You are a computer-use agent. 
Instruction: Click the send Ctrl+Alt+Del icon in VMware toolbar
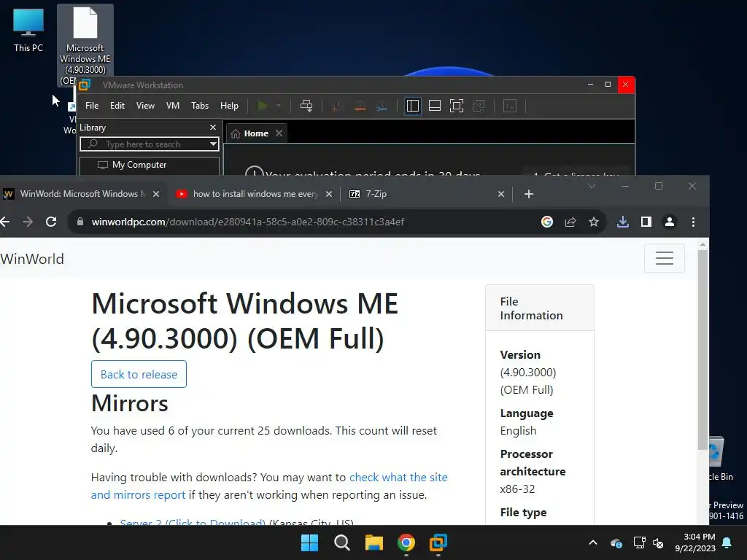pyautogui.click(x=306, y=106)
